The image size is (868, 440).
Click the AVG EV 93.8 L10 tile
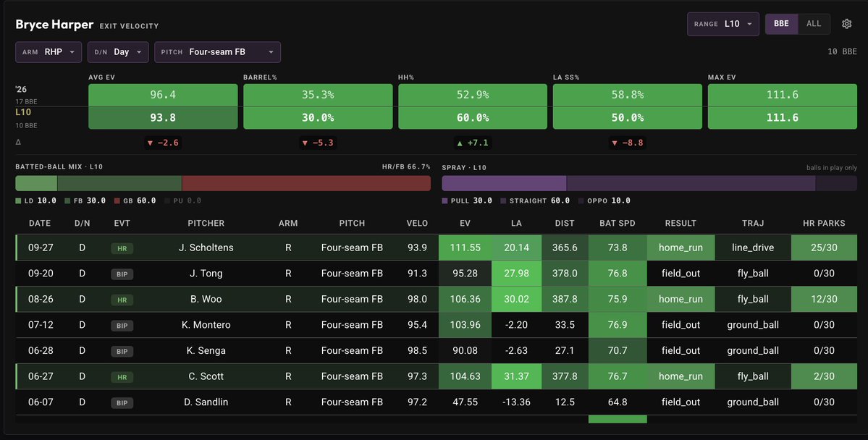[163, 118]
